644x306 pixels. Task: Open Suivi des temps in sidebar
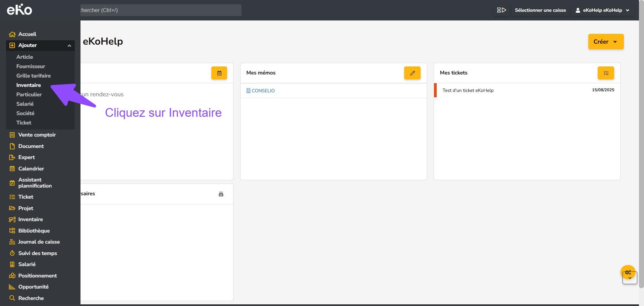click(x=38, y=253)
